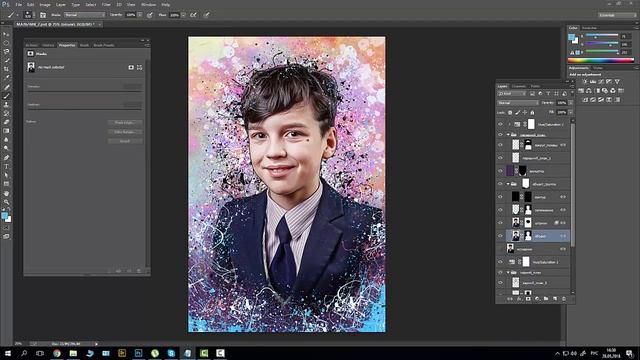Viewport: 640px width, 360px height.
Task: Open brush Mode dropdown set to Normal
Action: [84, 15]
